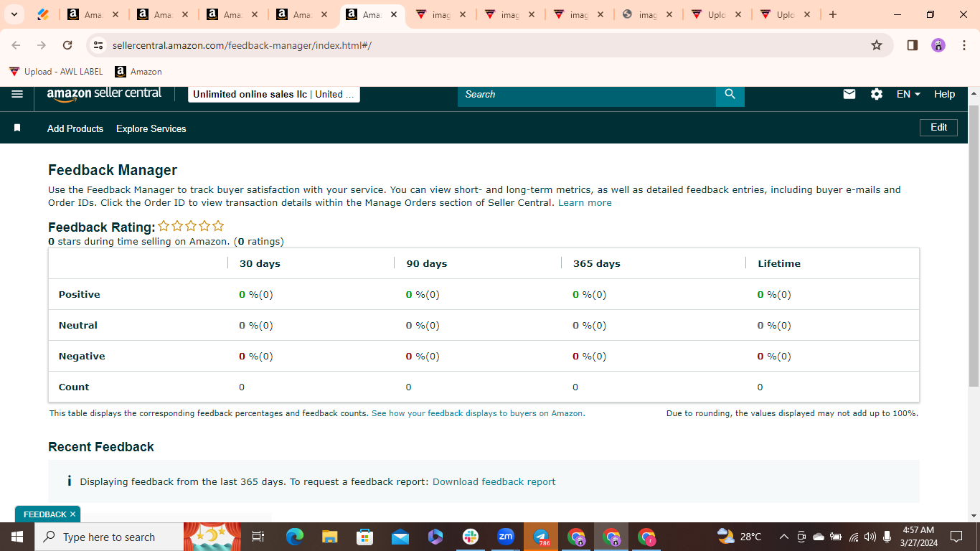Open Slack from the taskbar
The image size is (980, 551).
pyautogui.click(x=471, y=537)
